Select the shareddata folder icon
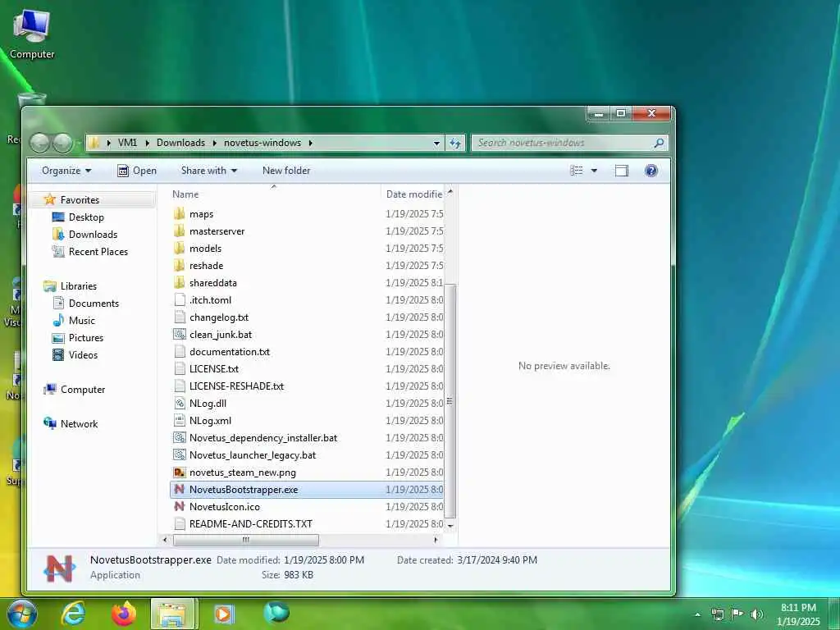Image resolution: width=840 pixels, height=630 pixels. point(180,282)
